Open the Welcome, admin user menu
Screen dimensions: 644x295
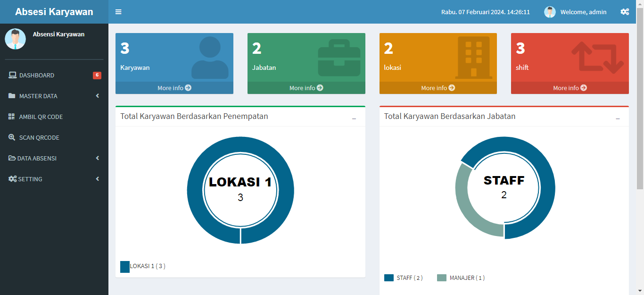(575, 12)
